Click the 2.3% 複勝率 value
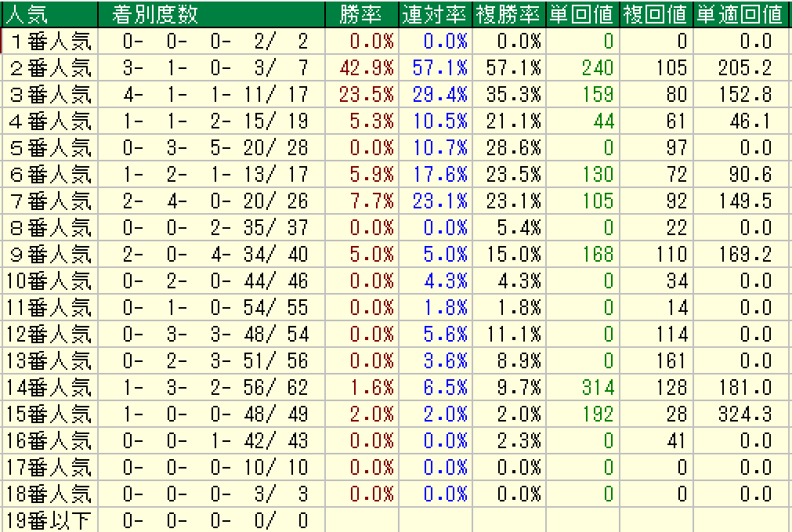 click(519, 441)
